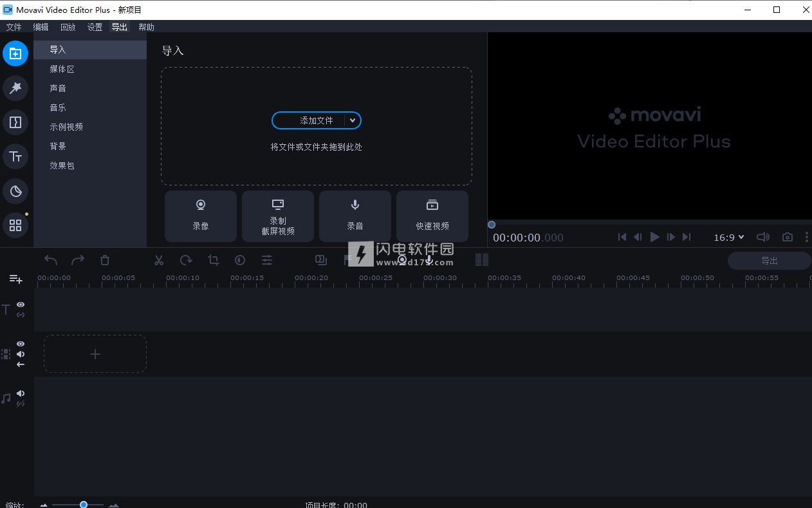812x508 pixels.
Task: Select 背景 in the side list
Action: [90, 146]
